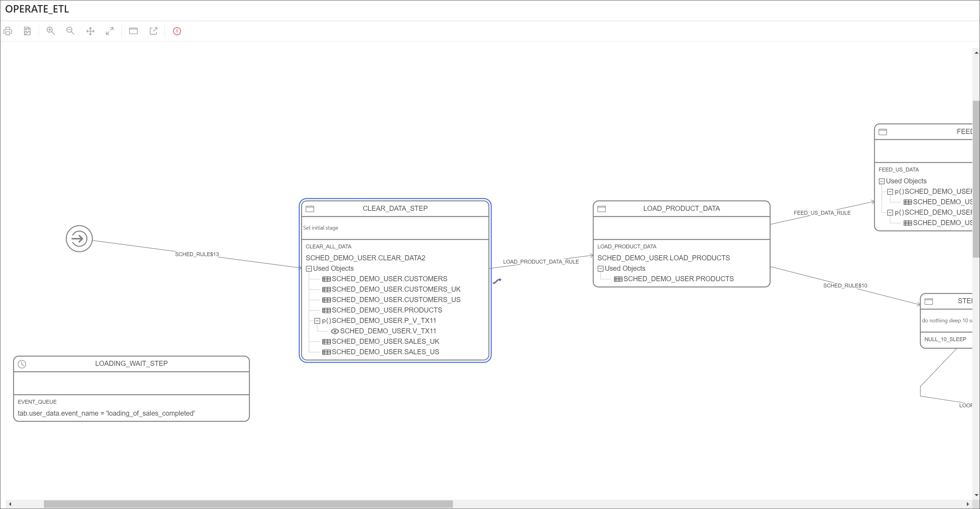Screen dimensions: 980x509
Task: Activate the Pan/Move tool
Action: pyautogui.click(x=91, y=31)
